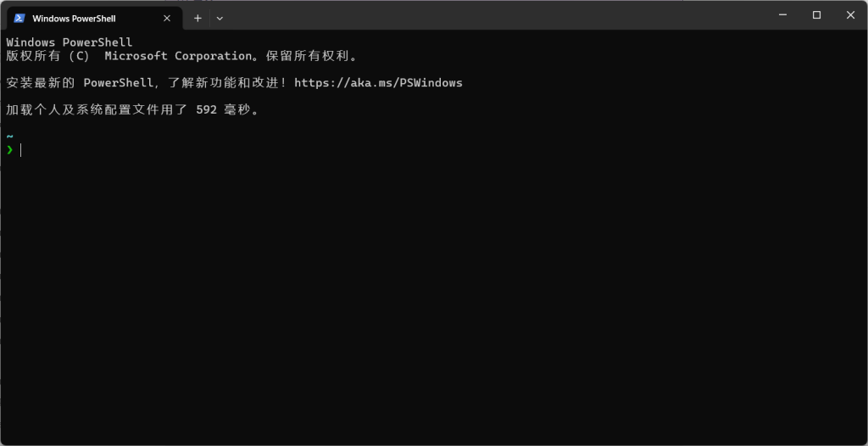Close the Windows Terminal window

pos(850,15)
